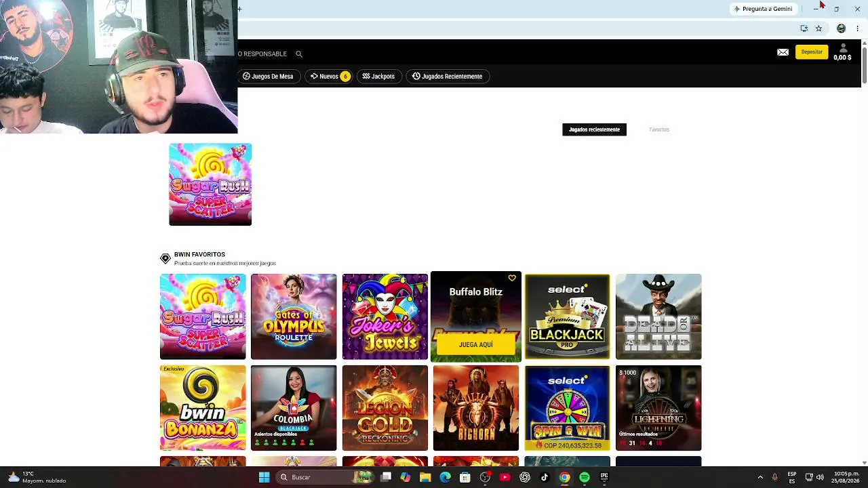
Task: Show hidden system tray icons
Action: pyautogui.click(x=760, y=477)
